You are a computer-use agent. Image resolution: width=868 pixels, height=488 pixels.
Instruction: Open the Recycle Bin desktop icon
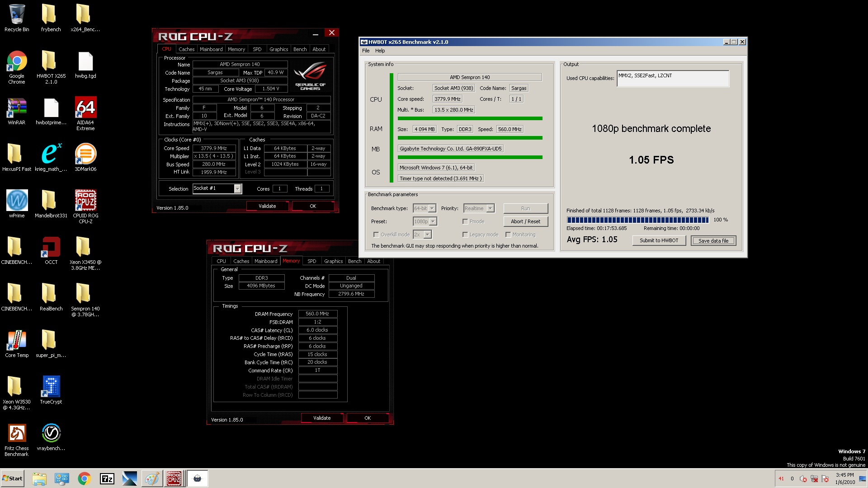tap(17, 18)
